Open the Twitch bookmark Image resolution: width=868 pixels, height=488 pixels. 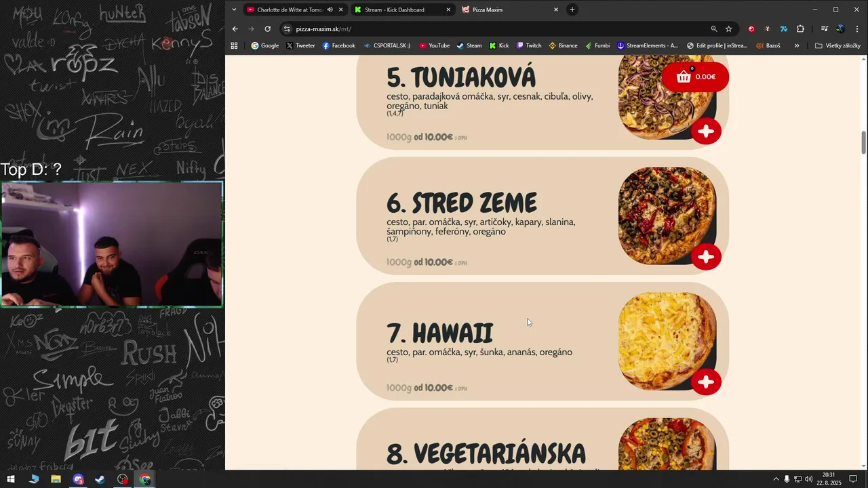(529, 45)
